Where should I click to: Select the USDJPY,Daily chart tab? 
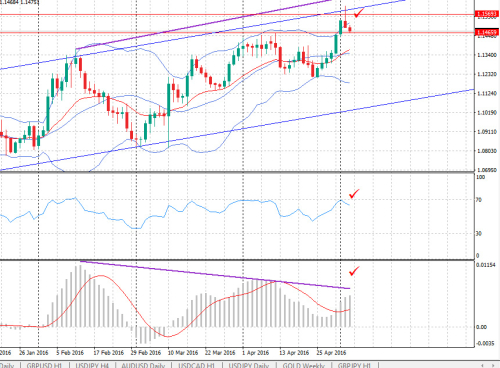248,365
